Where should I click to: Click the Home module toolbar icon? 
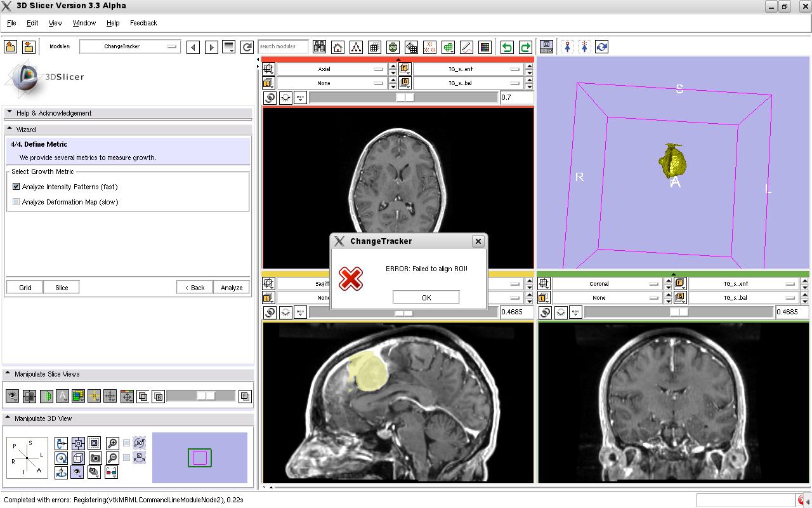click(x=337, y=47)
